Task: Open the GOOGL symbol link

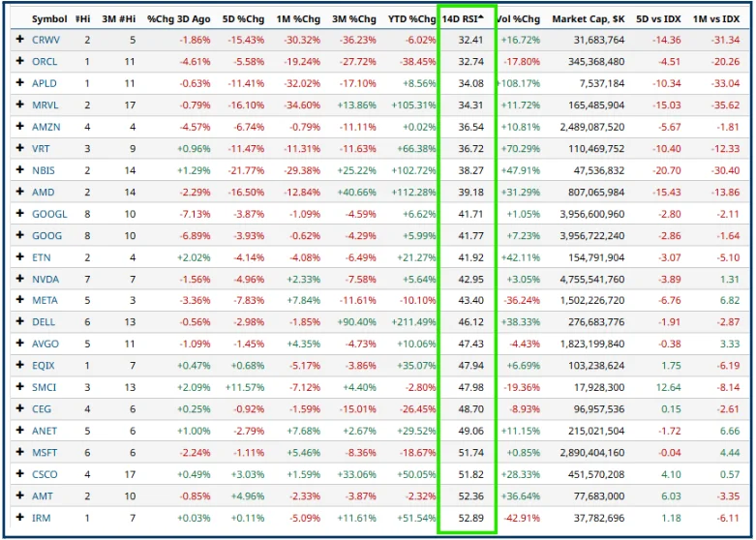Action: tap(49, 214)
